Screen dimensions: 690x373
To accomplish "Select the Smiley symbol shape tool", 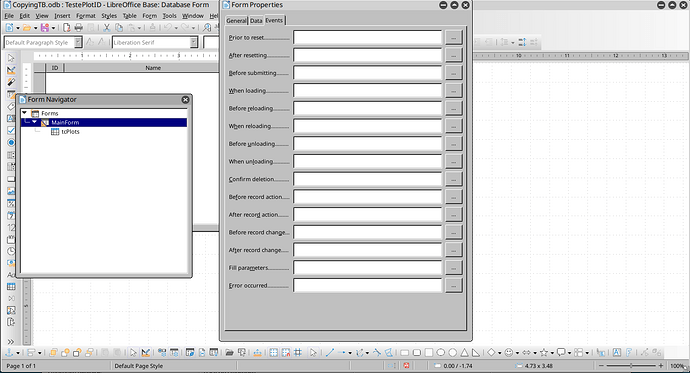I will (509, 352).
